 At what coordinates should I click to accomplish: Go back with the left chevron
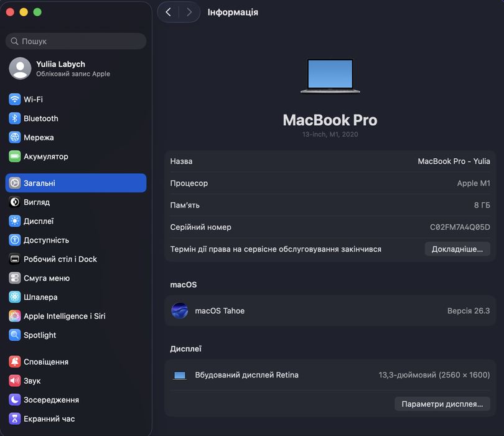point(169,12)
